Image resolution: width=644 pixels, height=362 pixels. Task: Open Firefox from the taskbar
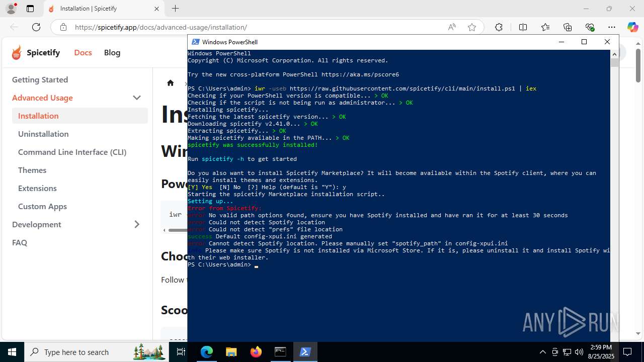pos(256,352)
